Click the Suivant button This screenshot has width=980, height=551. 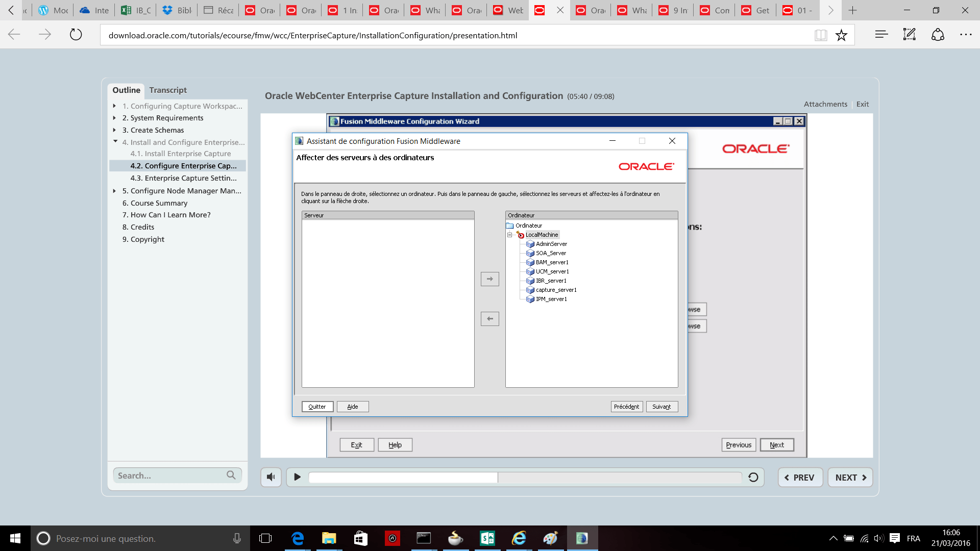click(x=661, y=407)
